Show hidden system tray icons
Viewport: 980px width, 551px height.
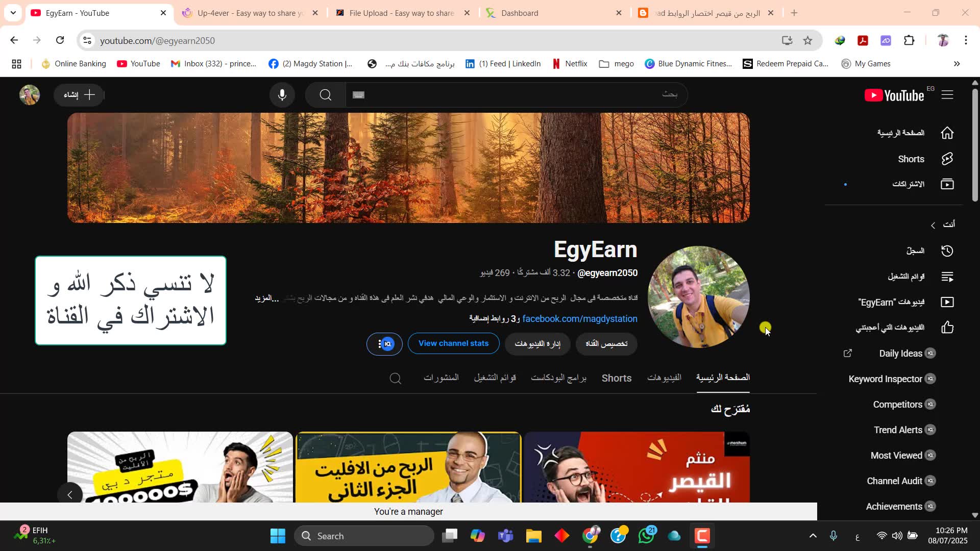point(813,536)
